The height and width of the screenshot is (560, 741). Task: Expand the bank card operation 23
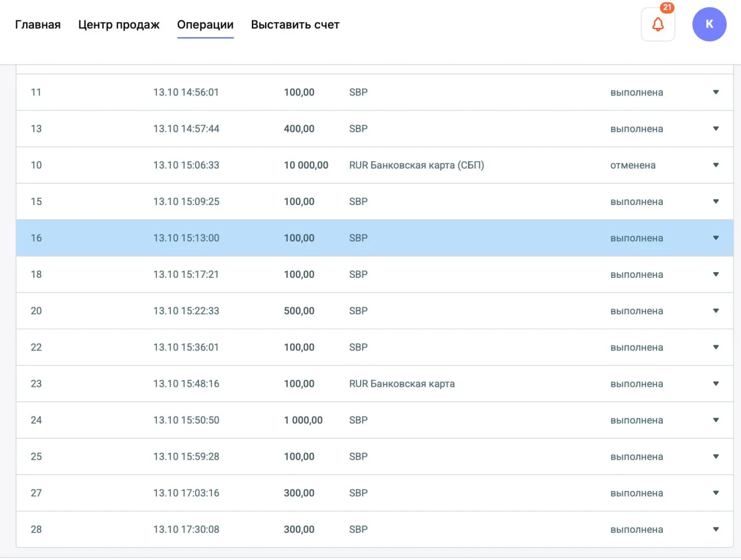pos(716,384)
